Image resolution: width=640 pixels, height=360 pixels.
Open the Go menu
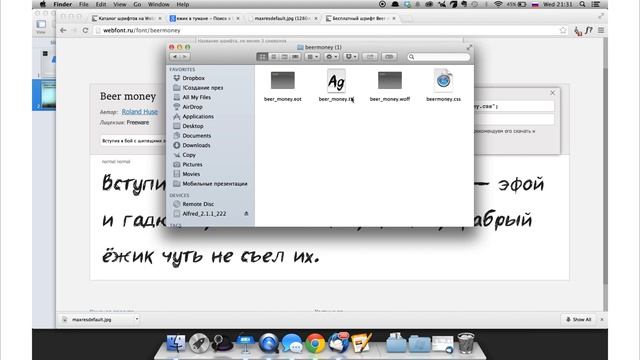point(137,4)
